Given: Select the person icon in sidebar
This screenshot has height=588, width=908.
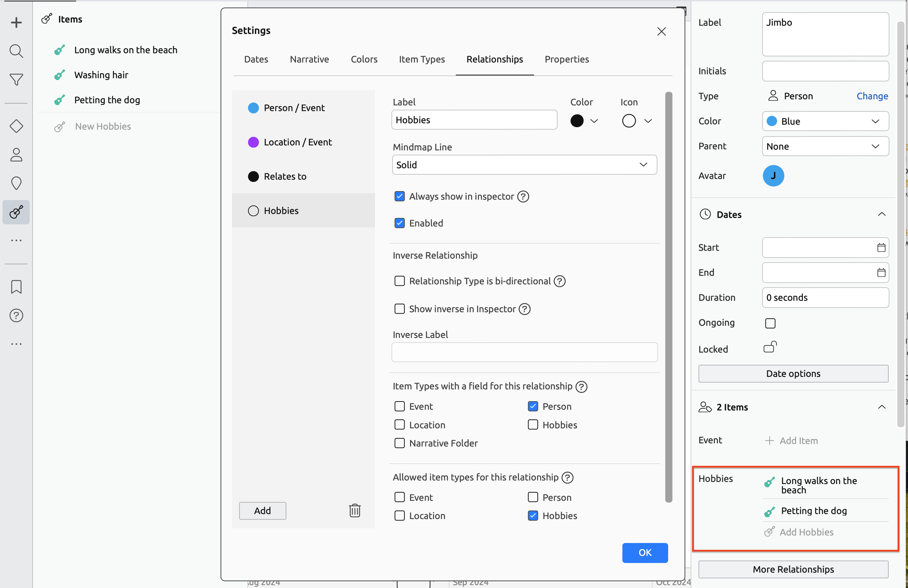Looking at the screenshot, I should pos(16,154).
